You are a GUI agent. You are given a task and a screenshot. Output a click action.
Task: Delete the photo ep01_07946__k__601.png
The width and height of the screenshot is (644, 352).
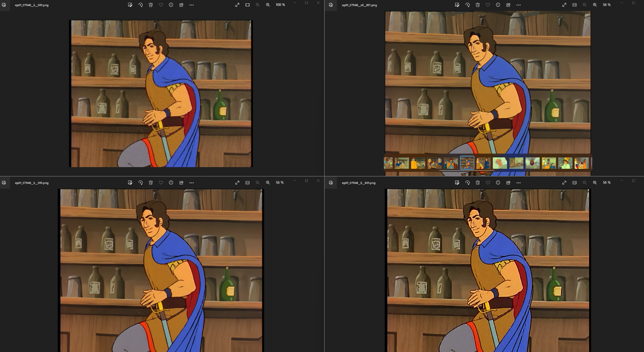[478, 183]
